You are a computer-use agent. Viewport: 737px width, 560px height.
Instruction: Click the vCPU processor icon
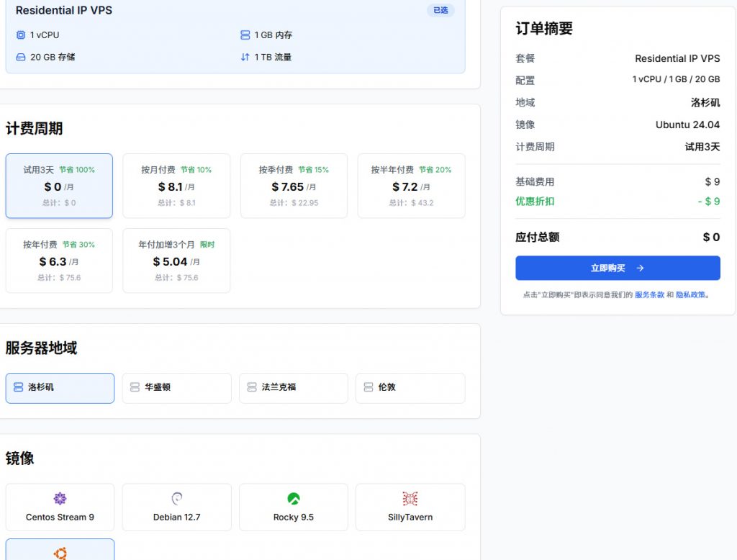tap(21, 35)
